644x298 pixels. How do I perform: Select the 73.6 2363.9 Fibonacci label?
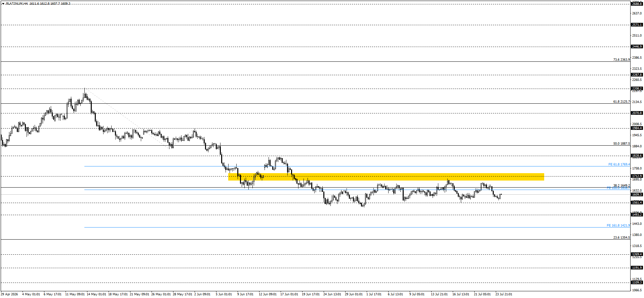[621, 60]
